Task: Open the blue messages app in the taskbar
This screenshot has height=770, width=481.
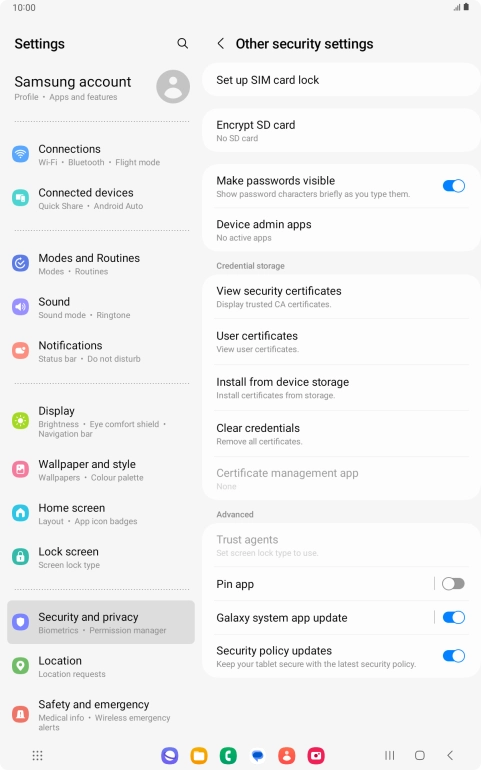Action: [257, 755]
